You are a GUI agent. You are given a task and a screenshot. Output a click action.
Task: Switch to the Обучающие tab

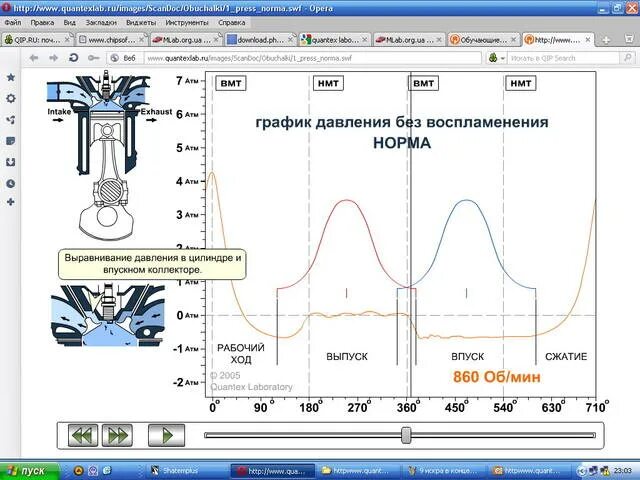pyautogui.click(x=483, y=40)
